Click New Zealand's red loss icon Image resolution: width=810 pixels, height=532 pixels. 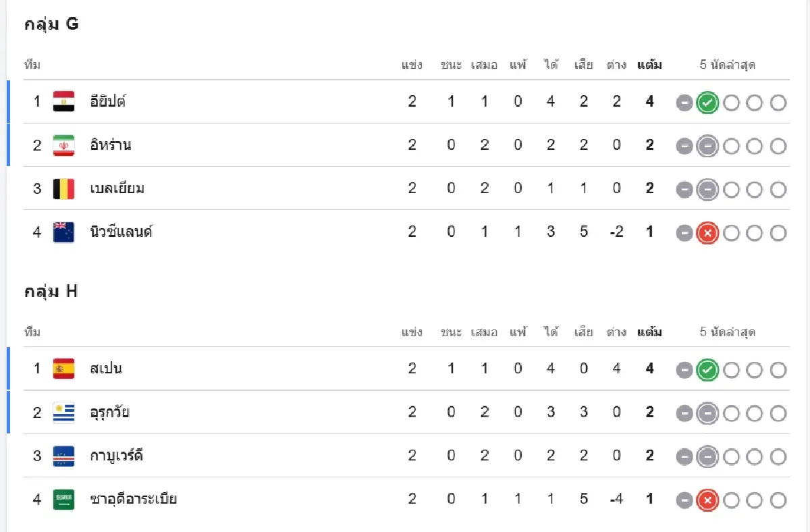[x=707, y=233]
